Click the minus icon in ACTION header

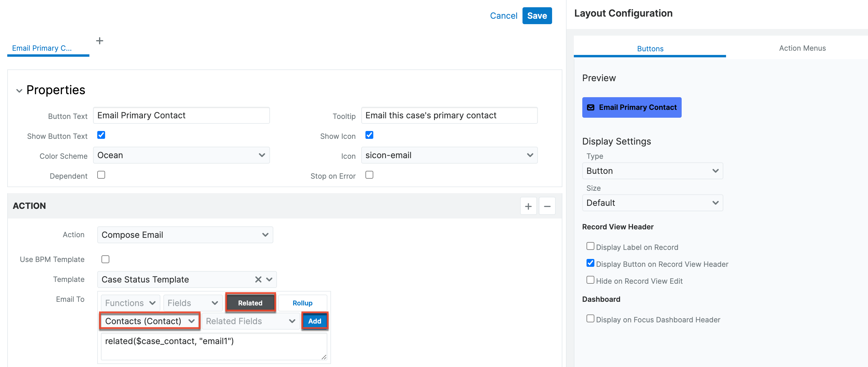pyautogui.click(x=547, y=206)
